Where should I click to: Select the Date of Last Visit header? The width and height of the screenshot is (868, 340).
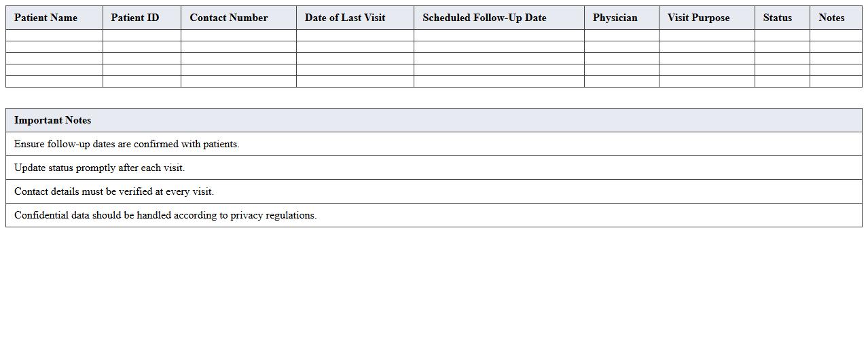pos(345,18)
